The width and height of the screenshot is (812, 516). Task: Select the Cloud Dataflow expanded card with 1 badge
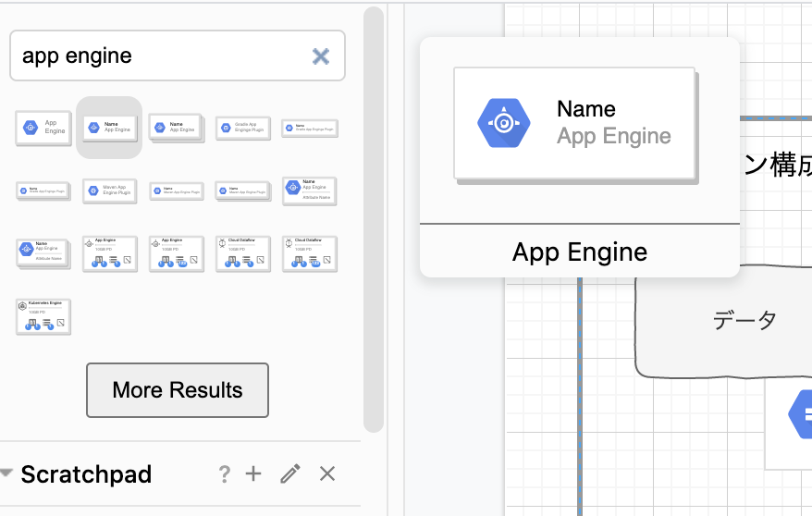point(243,254)
